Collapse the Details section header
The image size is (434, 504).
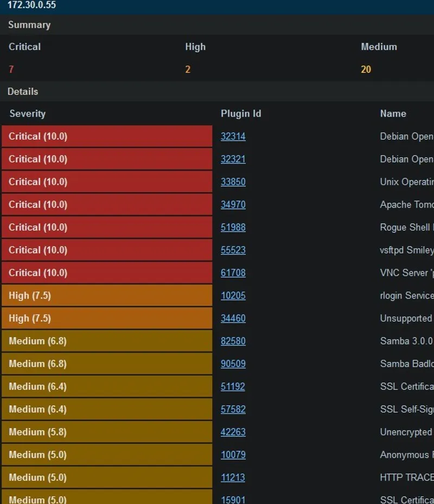pos(23,92)
